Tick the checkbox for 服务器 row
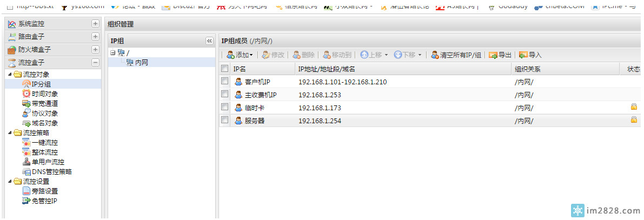644x220 pixels. click(x=225, y=121)
